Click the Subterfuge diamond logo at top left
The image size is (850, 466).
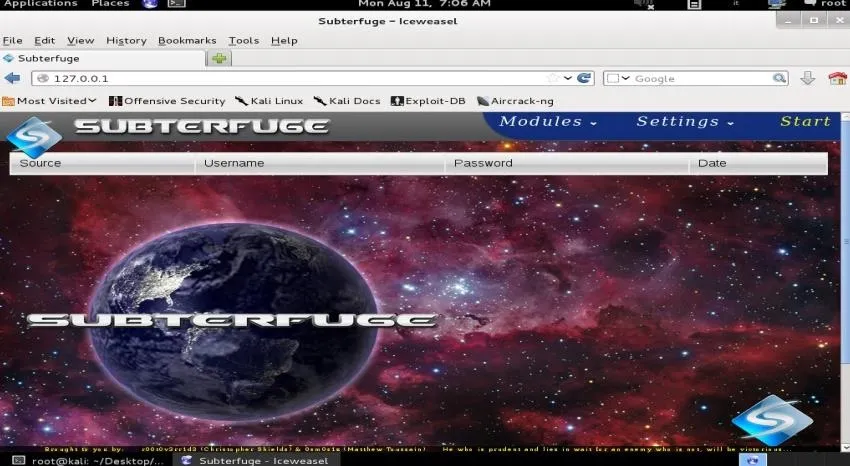point(34,138)
